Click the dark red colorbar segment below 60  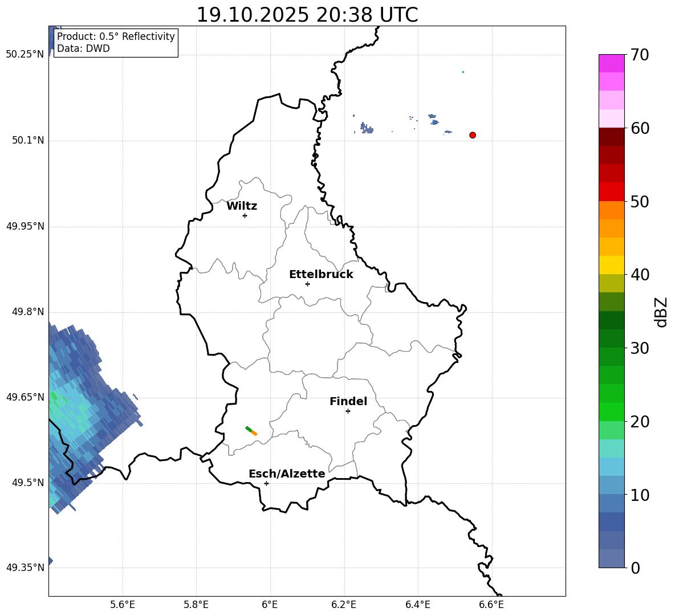611,137
